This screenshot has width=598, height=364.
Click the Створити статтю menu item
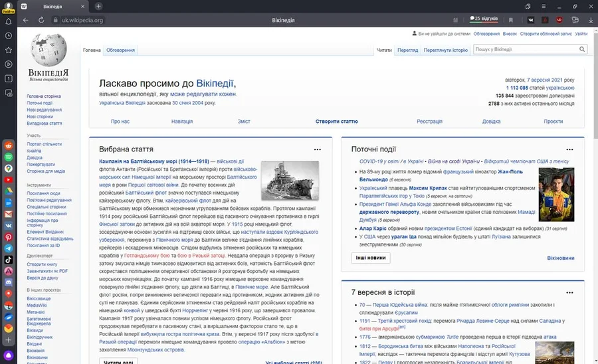[336, 121]
